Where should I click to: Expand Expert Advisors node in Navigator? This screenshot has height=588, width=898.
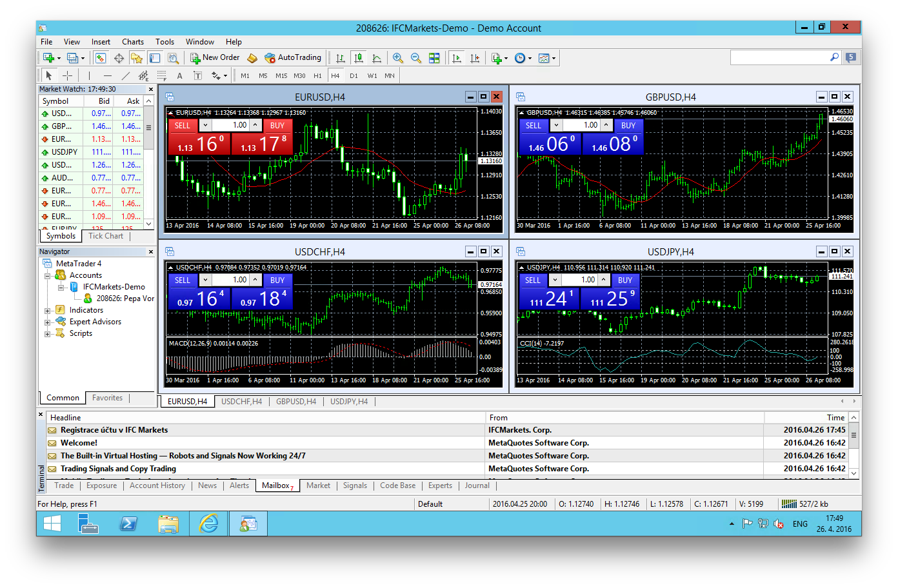point(47,322)
